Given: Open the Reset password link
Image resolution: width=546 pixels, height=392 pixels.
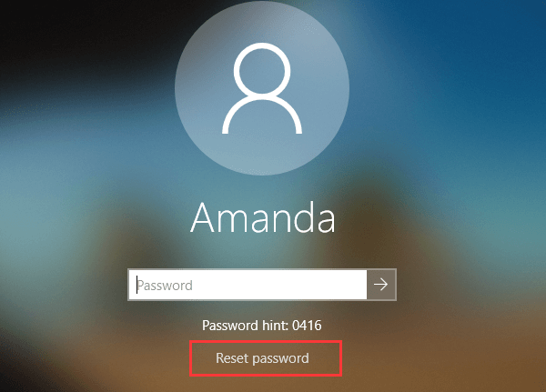Looking at the screenshot, I should coord(262,358).
